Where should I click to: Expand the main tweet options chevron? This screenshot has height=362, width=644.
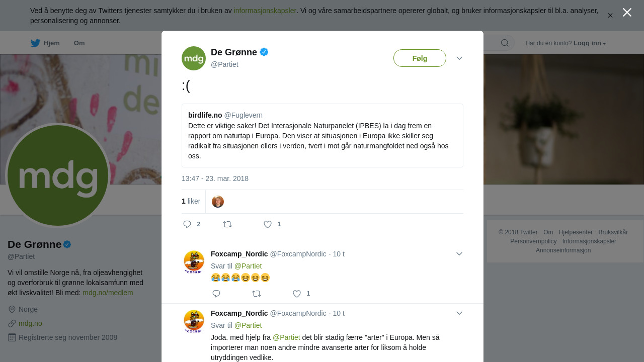(x=459, y=58)
